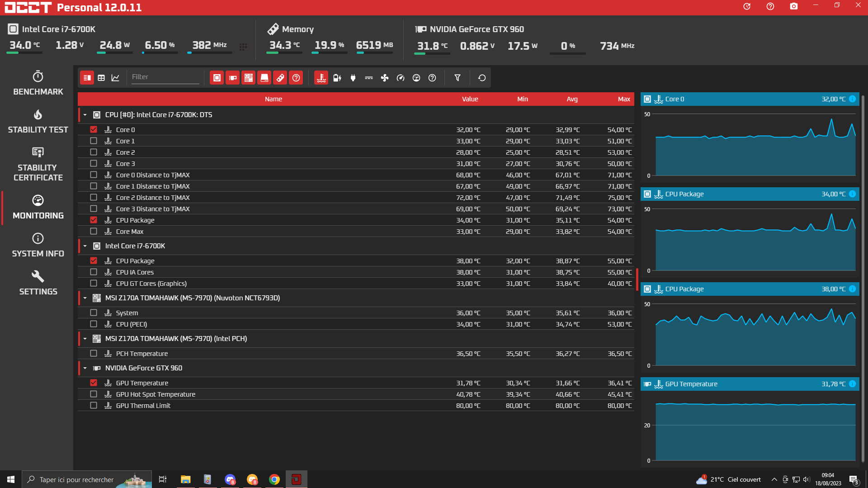The image size is (868, 488).
Task: Collapse the Nuvoton NCT6793D group
Action: [x=85, y=298]
